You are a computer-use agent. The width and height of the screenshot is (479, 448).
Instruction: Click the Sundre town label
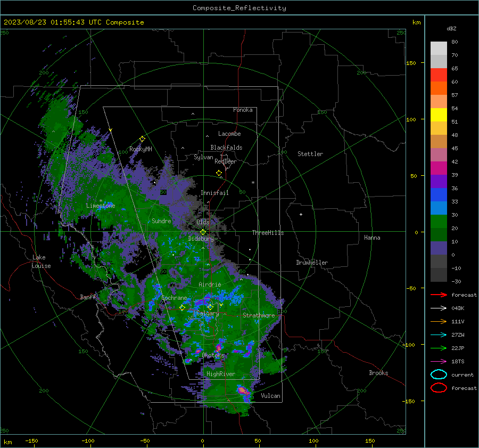[x=161, y=221]
